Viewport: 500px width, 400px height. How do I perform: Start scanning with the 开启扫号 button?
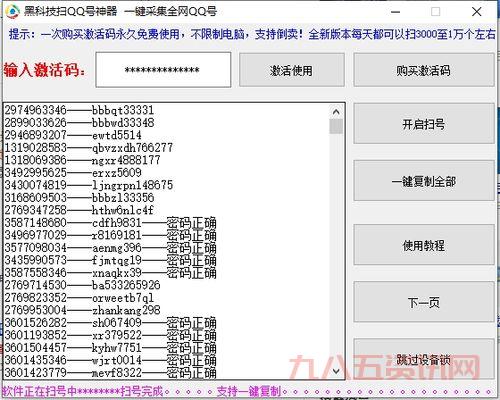(424, 124)
